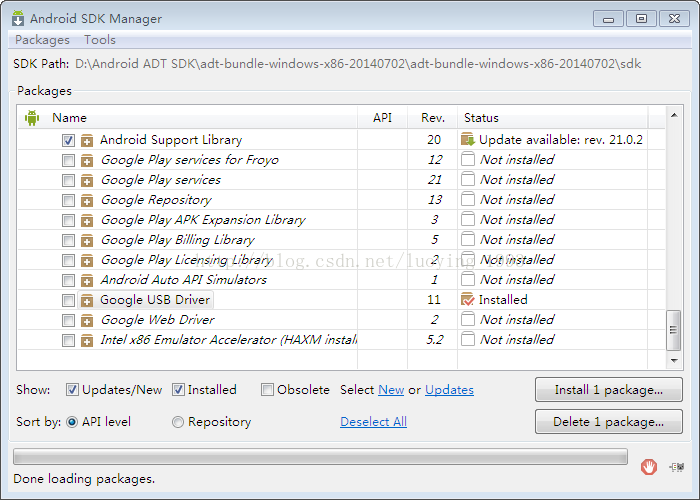
Task: Click the Deselect All link
Action: point(373,422)
